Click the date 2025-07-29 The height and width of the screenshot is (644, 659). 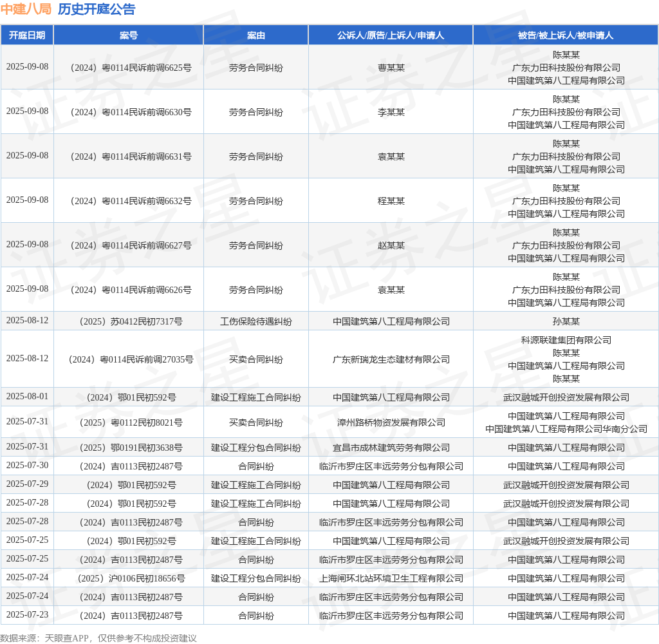point(27,484)
